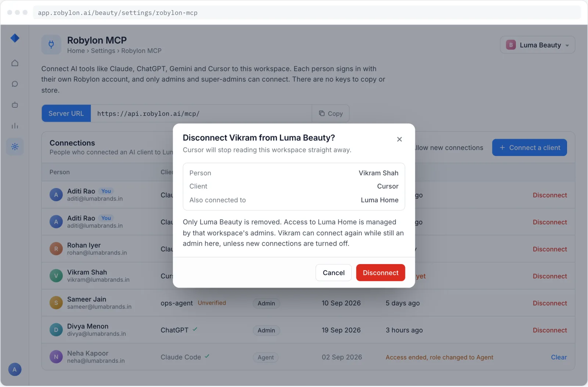588x387 pixels.
Task: Confirm with the red Disconnect button
Action: coord(380,273)
